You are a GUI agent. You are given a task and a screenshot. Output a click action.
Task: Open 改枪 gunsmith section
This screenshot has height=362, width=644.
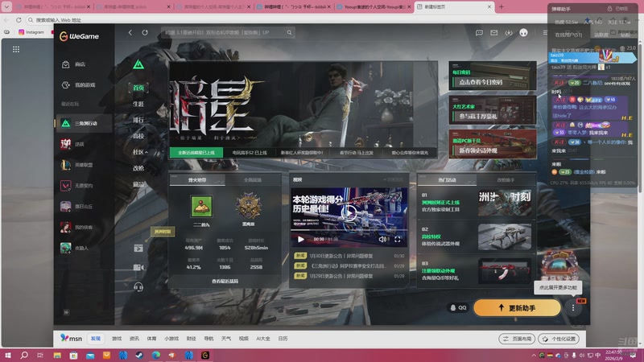(138, 168)
